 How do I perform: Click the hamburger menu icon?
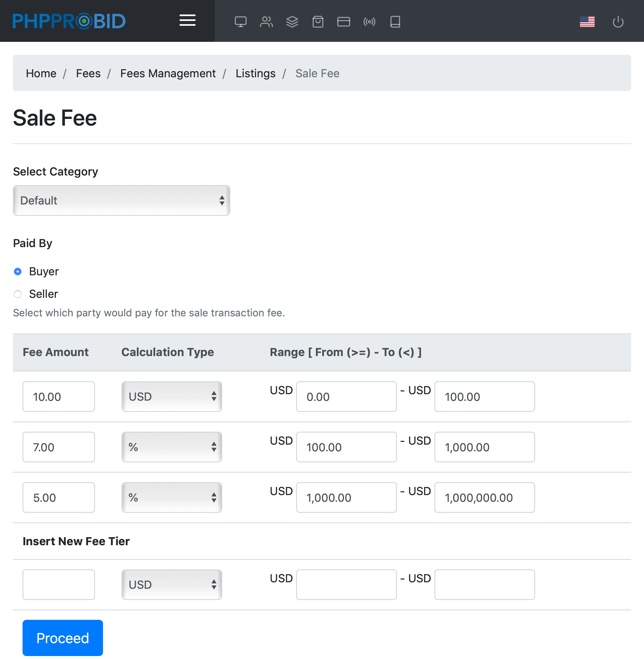pyautogui.click(x=187, y=20)
